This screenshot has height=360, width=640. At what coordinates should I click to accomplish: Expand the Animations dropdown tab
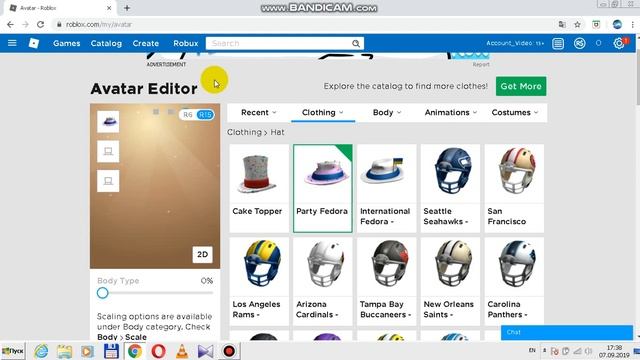(450, 113)
